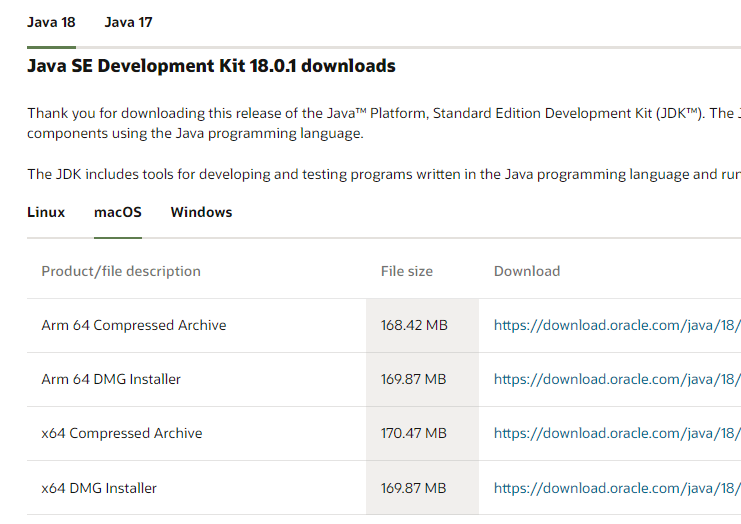Viewport: 741px width, 524px height.
Task: Click 'x64 DMG Installer' description text
Action: [x=99, y=488]
